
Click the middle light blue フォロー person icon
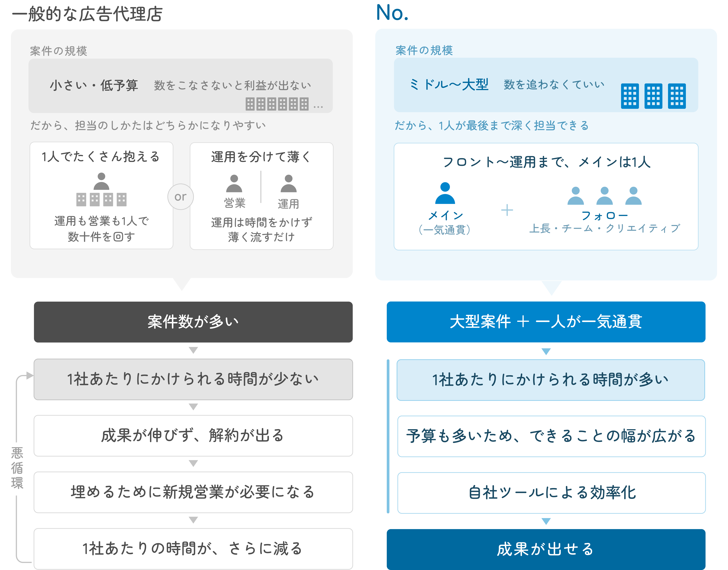coord(604,196)
